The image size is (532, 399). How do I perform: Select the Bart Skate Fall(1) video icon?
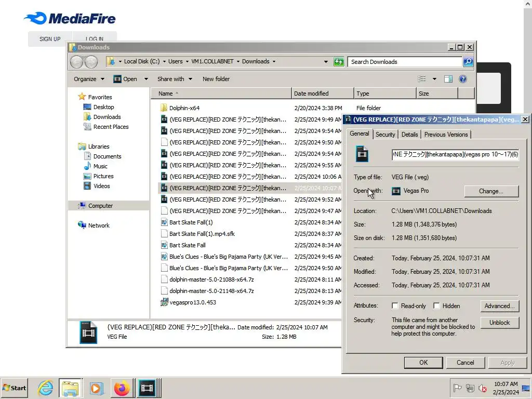coord(164,222)
